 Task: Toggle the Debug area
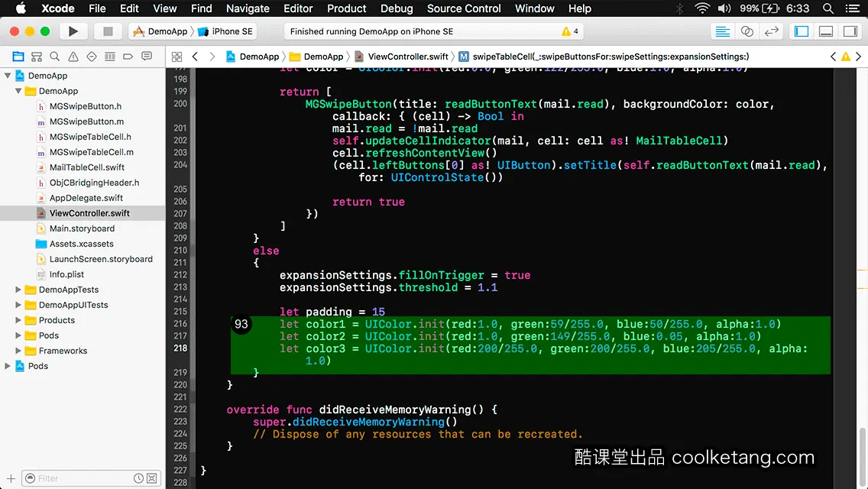click(826, 31)
